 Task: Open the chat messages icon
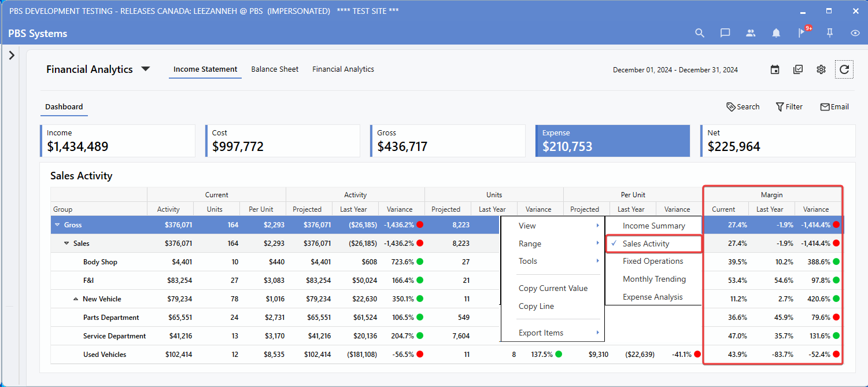click(x=725, y=33)
